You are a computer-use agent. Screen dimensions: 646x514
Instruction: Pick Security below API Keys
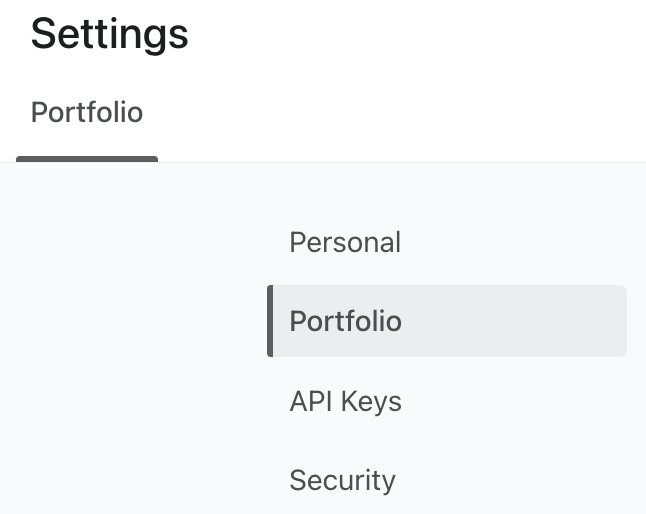pos(342,480)
